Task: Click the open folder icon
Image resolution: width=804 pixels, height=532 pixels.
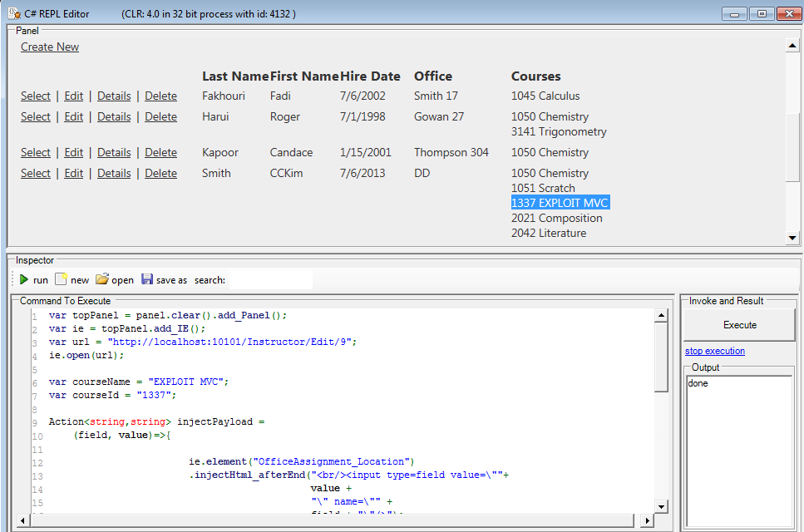Action: [x=102, y=280]
